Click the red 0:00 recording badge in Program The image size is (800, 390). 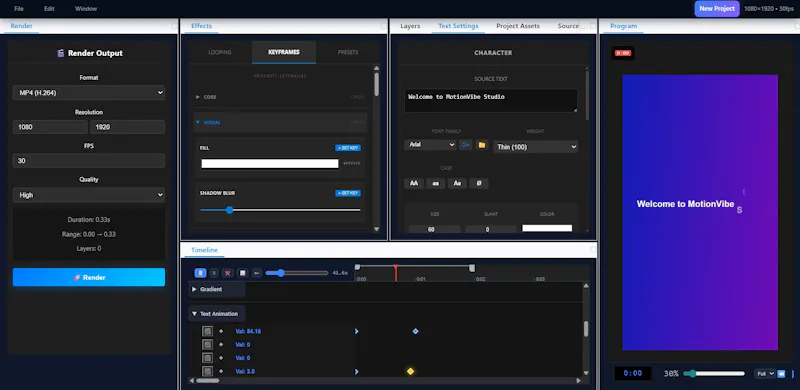tap(623, 53)
